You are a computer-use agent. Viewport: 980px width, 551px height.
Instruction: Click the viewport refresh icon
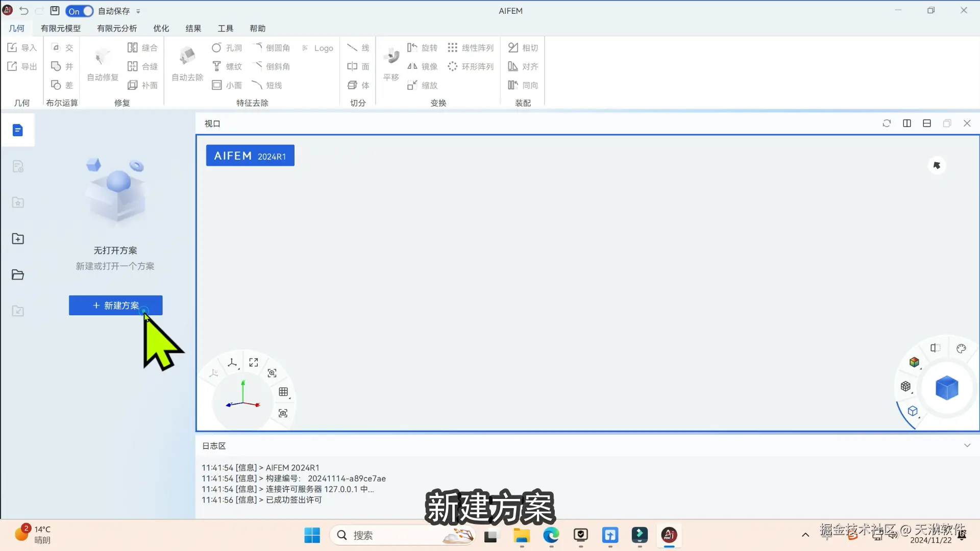pos(887,123)
